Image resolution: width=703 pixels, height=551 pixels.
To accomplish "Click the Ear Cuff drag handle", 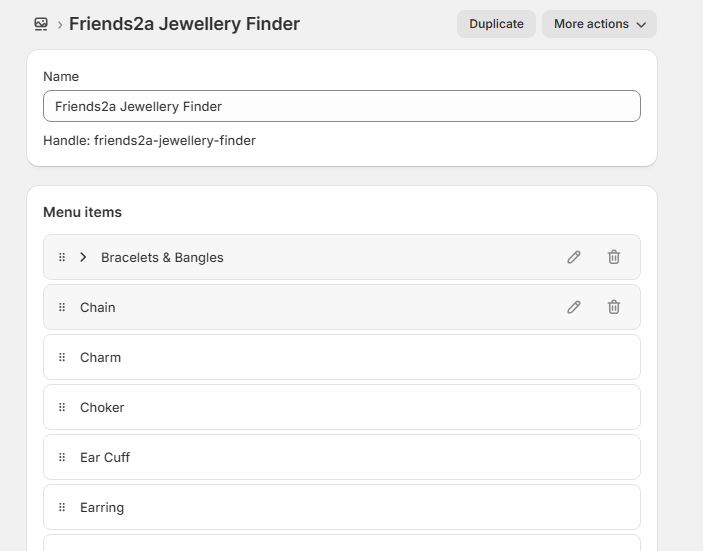I will tap(62, 457).
